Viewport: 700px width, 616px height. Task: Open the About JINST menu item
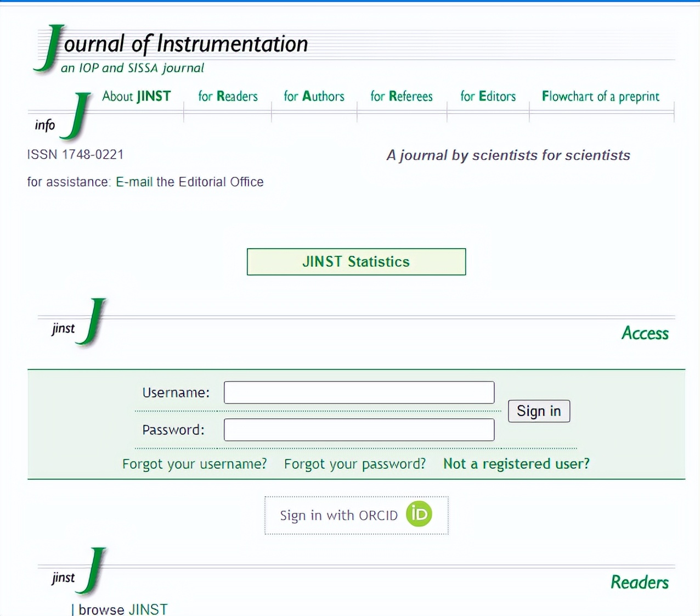(x=136, y=97)
